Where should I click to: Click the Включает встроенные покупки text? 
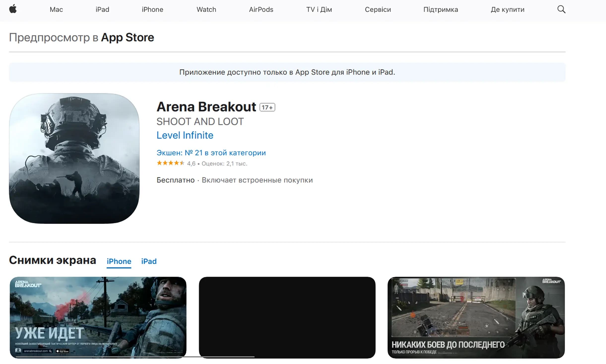pyautogui.click(x=257, y=180)
